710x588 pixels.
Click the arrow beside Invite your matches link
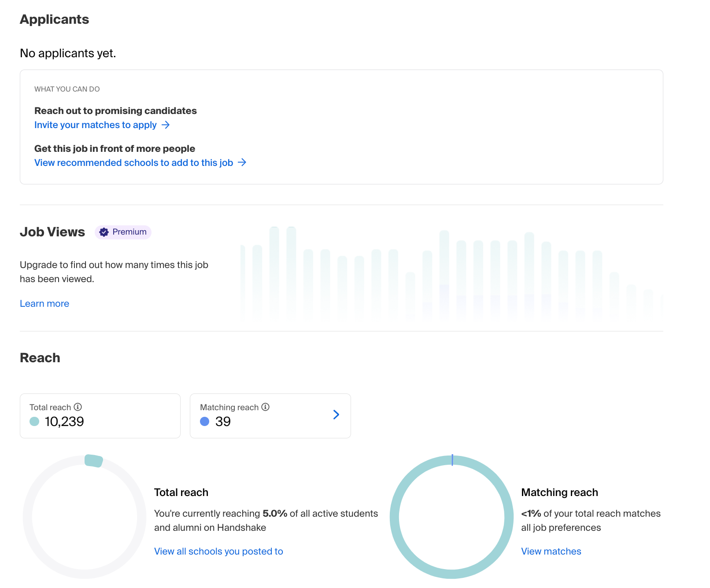coord(166,125)
